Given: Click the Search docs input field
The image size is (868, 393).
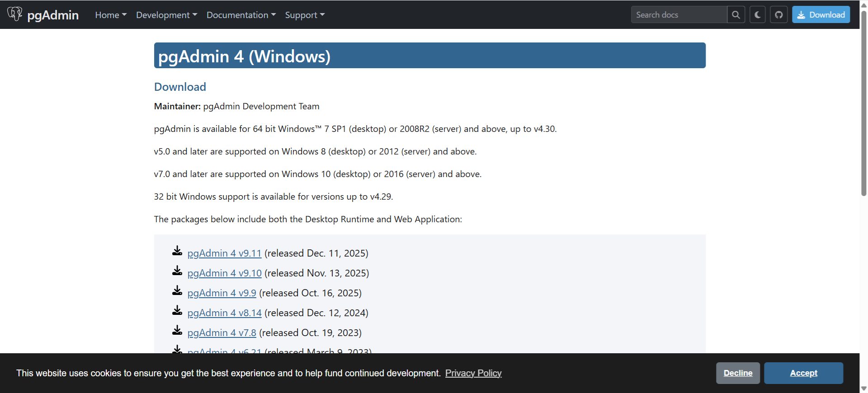Looking at the screenshot, I should click(679, 15).
